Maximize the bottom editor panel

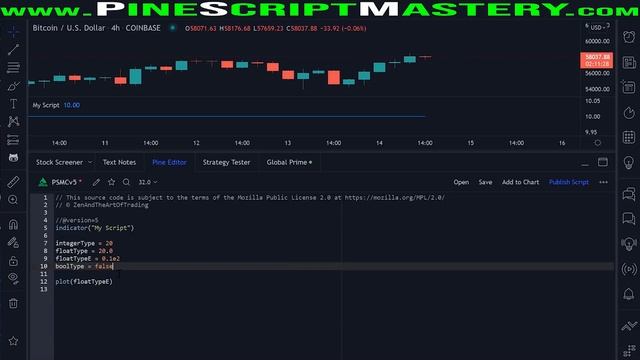602,162
